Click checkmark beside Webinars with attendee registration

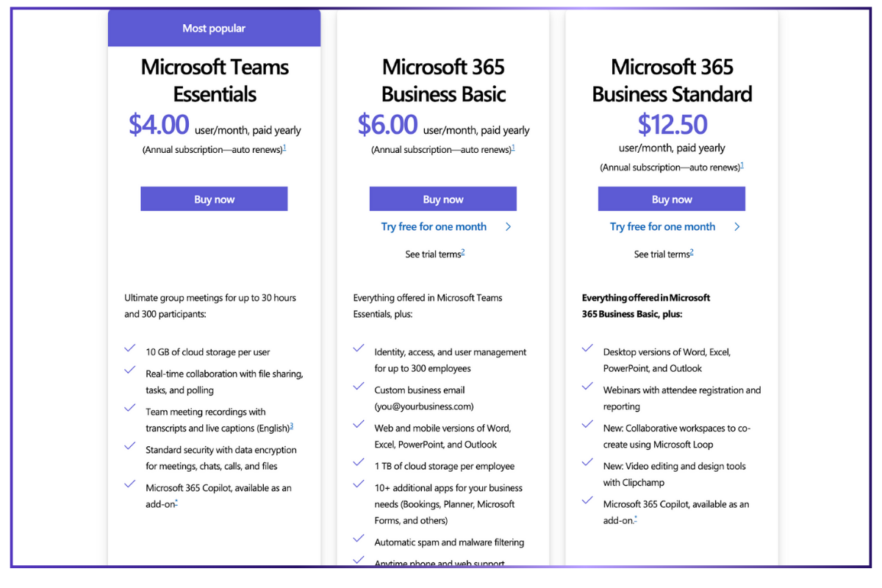(587, 387)
